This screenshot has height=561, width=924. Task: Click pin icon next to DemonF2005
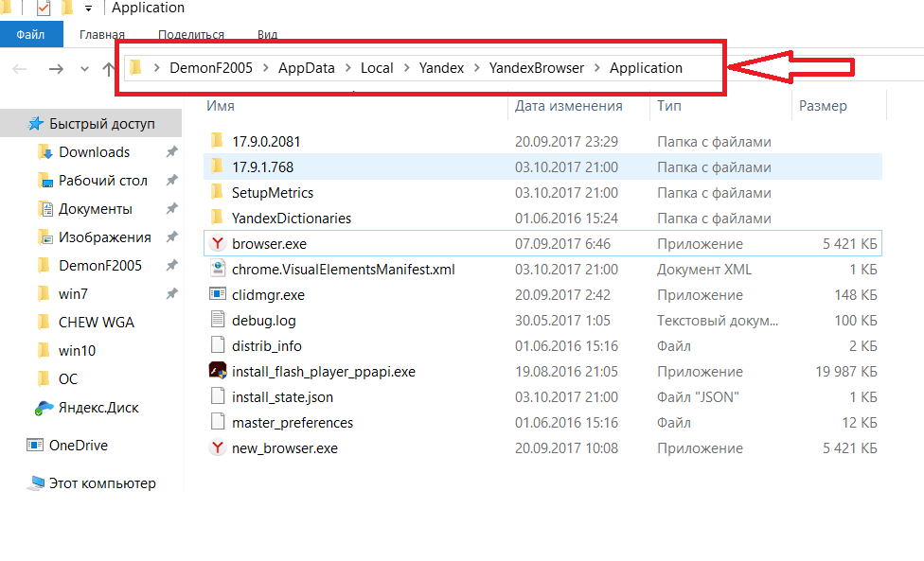point(171,266)
